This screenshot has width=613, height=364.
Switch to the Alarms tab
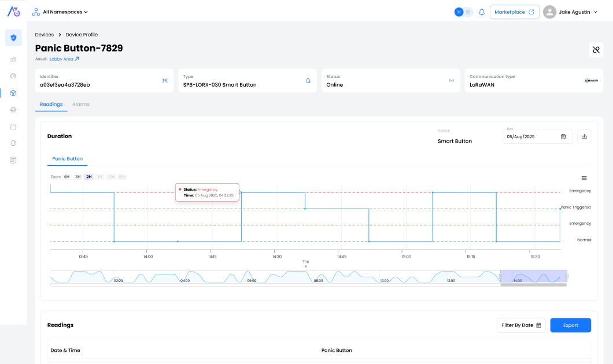point(81,105)
